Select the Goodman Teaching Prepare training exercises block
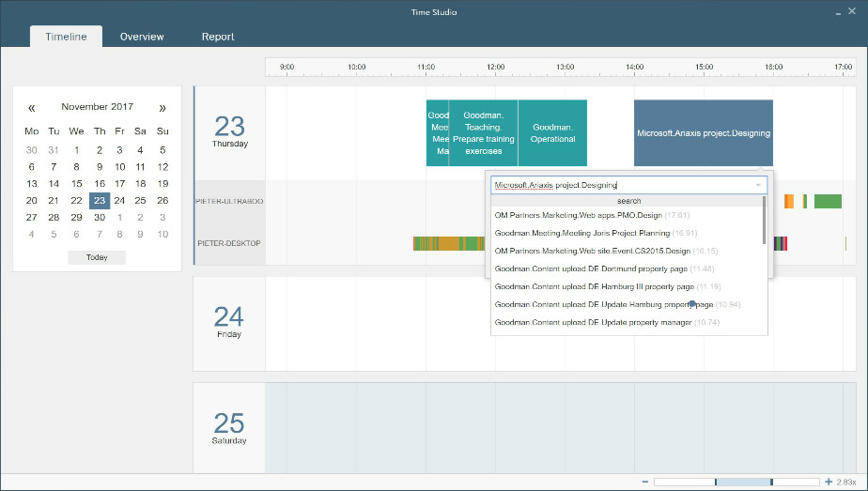This screenshot has height=491, width=868. point(483,132)
